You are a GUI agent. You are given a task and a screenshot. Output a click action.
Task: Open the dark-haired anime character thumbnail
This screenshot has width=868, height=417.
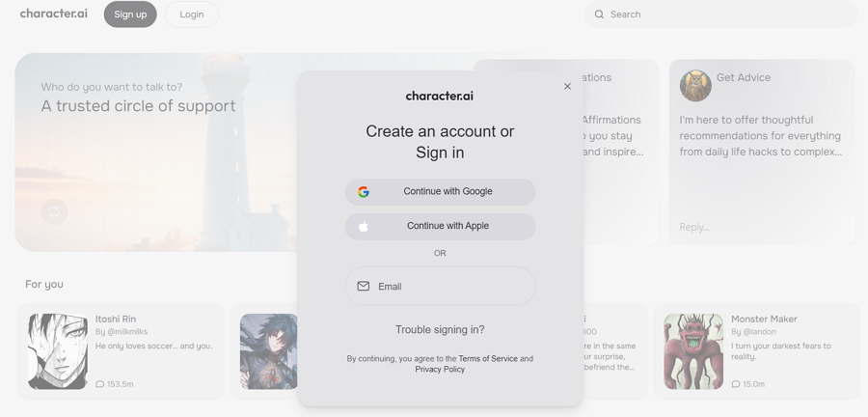(269, 351)
